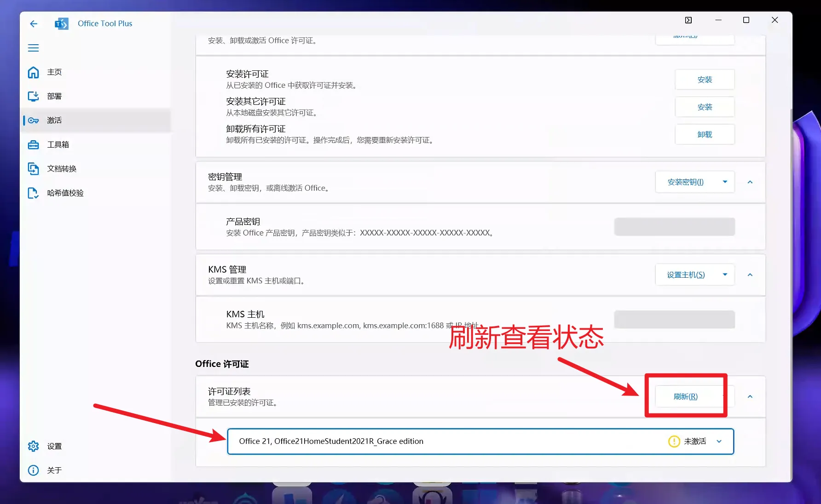Image resolution: width=821 pixels, height=504 pixels.
Task: Toggle the hamburger navigation menu
Action: click(33, 48)
